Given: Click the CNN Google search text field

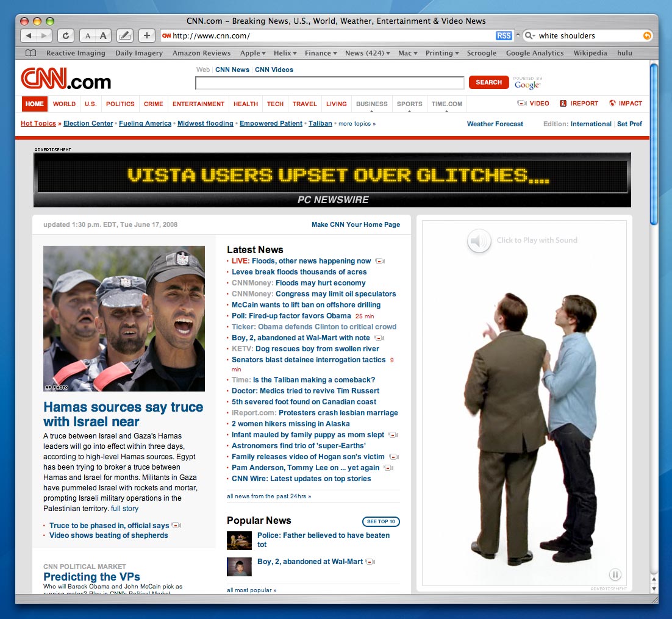Looking at the screenshot, I should tap(329, 83).
